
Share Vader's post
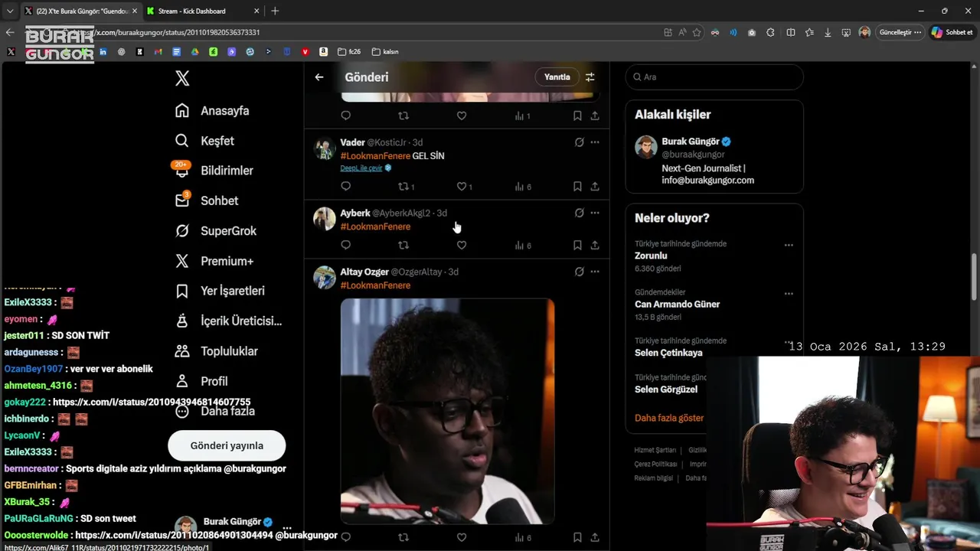tap(595, 187)
